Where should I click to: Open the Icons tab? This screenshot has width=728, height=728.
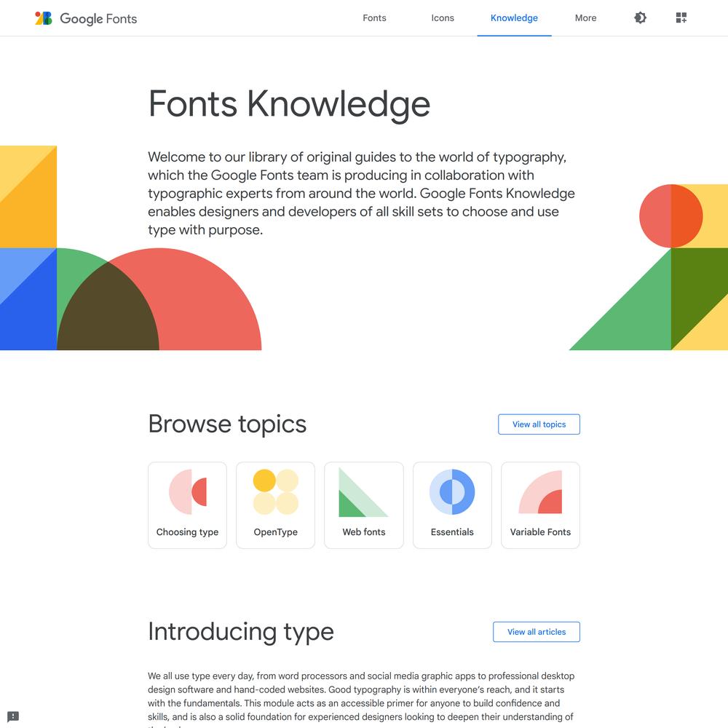(443, 17)
